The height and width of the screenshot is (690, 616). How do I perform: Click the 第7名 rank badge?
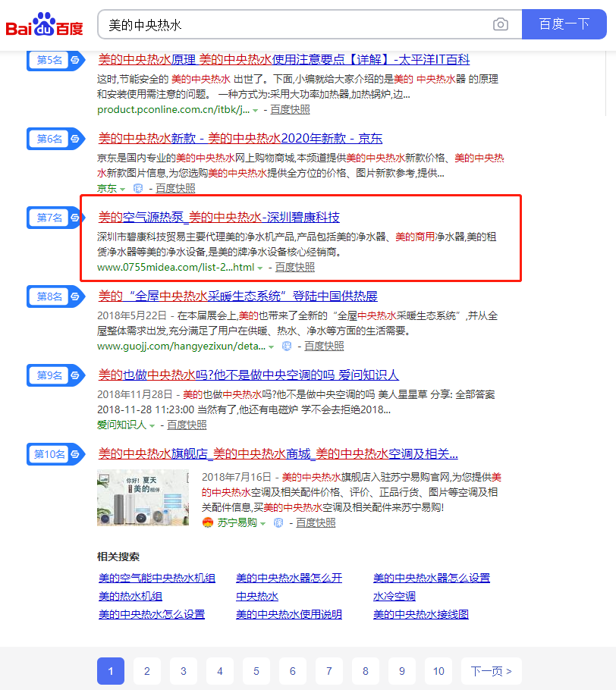point(55,218)
